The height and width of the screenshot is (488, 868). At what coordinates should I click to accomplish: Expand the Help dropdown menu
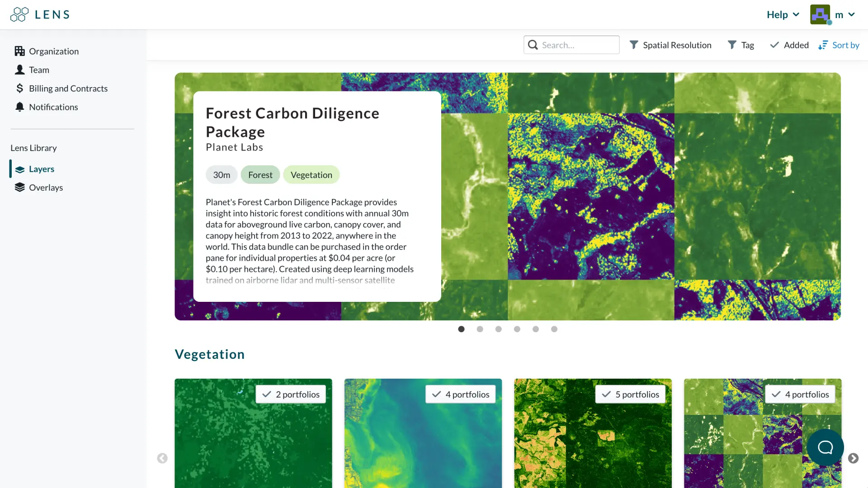[783, 14]
